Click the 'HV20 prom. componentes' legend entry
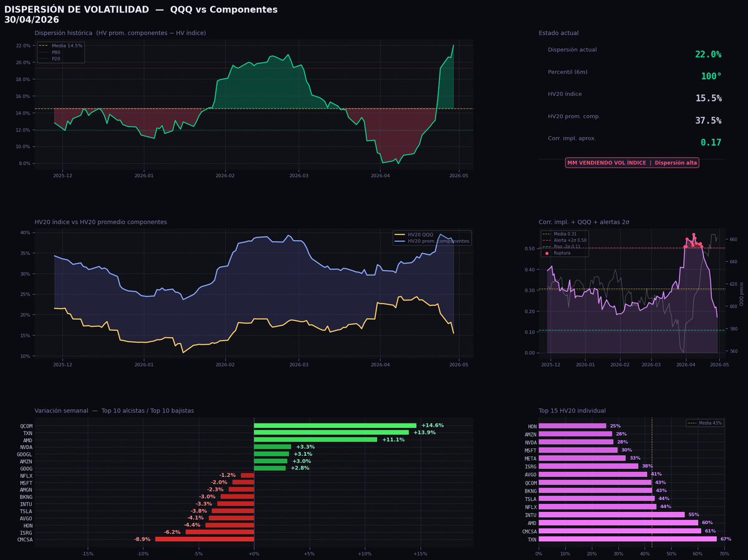This screenshot has height=560, width=748. point(432,241)
